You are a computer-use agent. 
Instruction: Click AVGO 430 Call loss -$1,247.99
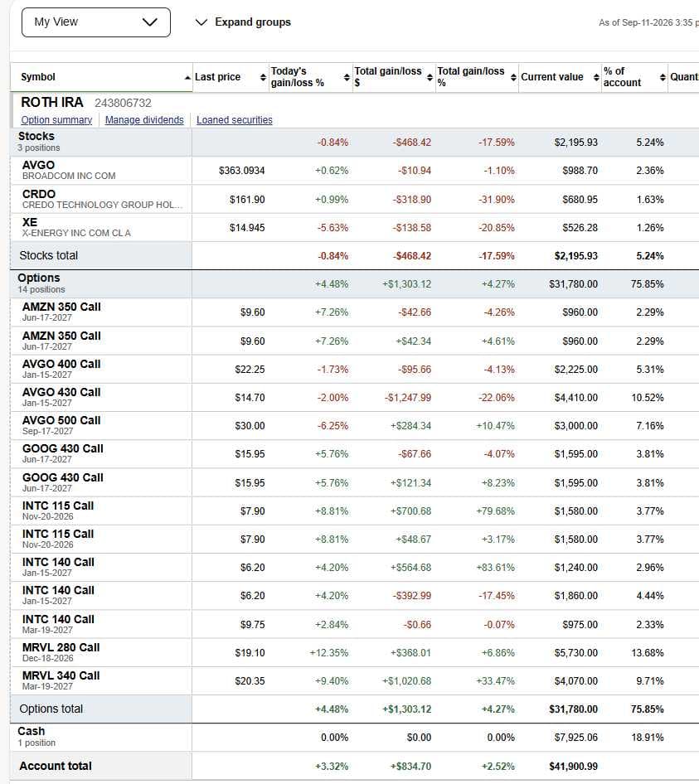pos(408,398)
